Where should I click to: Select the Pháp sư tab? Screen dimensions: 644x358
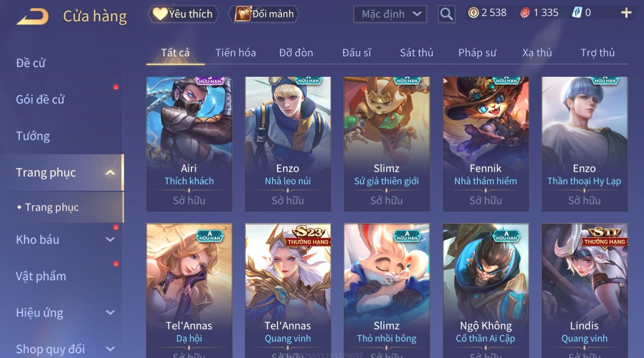(477, 52)
